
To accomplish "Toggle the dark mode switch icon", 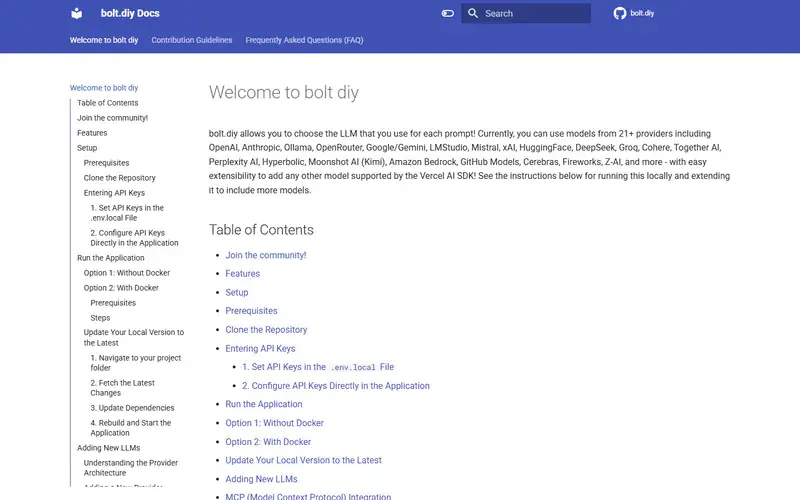I will pos(447,13).
